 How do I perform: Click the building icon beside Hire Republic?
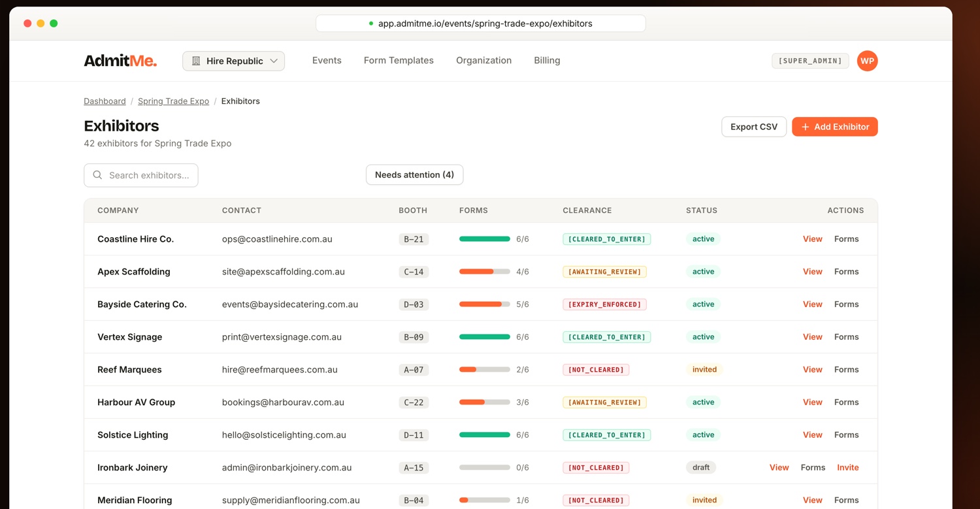pos(196,61)
